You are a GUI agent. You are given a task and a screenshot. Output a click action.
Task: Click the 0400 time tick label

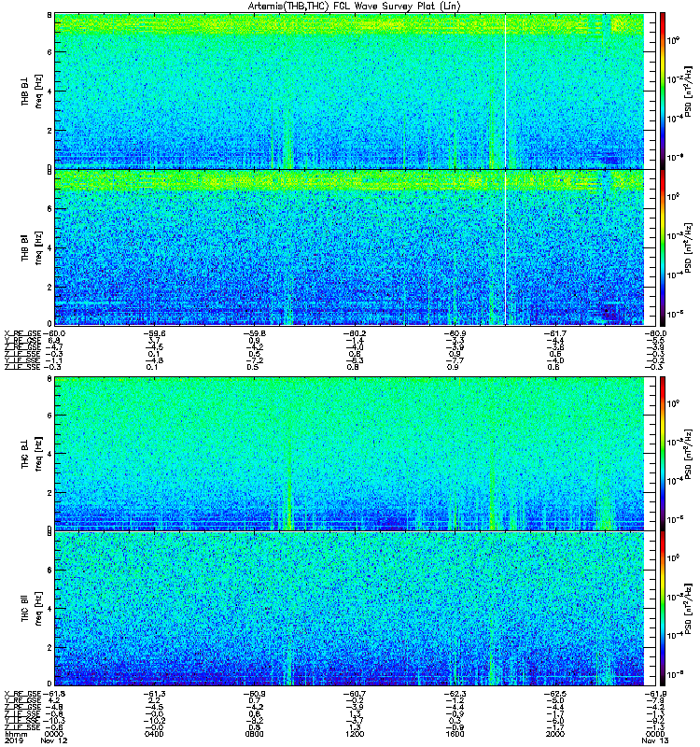pyautogui.click(x=154, y=734)
